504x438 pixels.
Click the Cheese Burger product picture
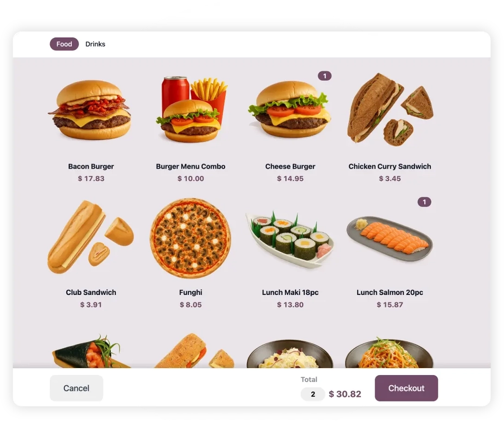coord(290,109)
